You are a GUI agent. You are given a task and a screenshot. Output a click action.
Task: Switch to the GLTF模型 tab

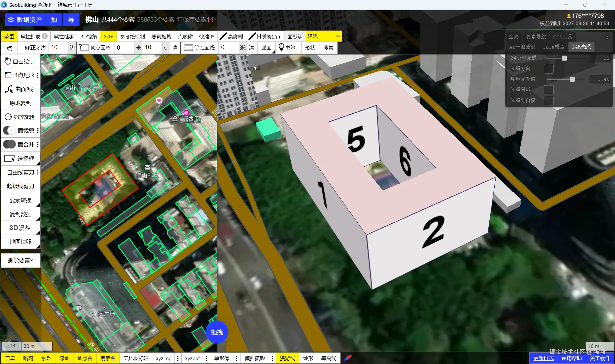(x=553, y=47)
